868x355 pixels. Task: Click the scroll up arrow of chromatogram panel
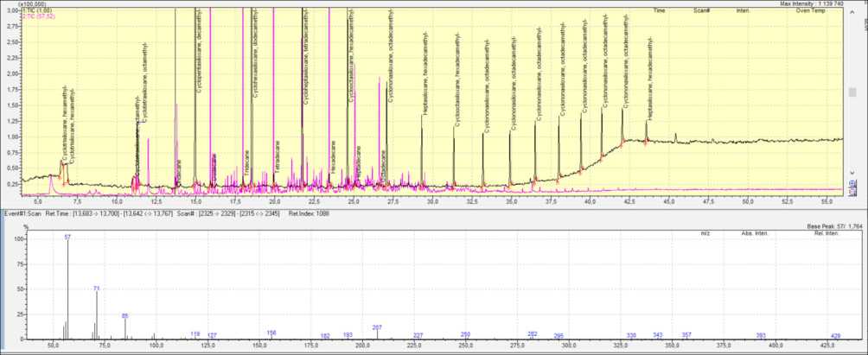pyautogui.click(x=852, y=12)
